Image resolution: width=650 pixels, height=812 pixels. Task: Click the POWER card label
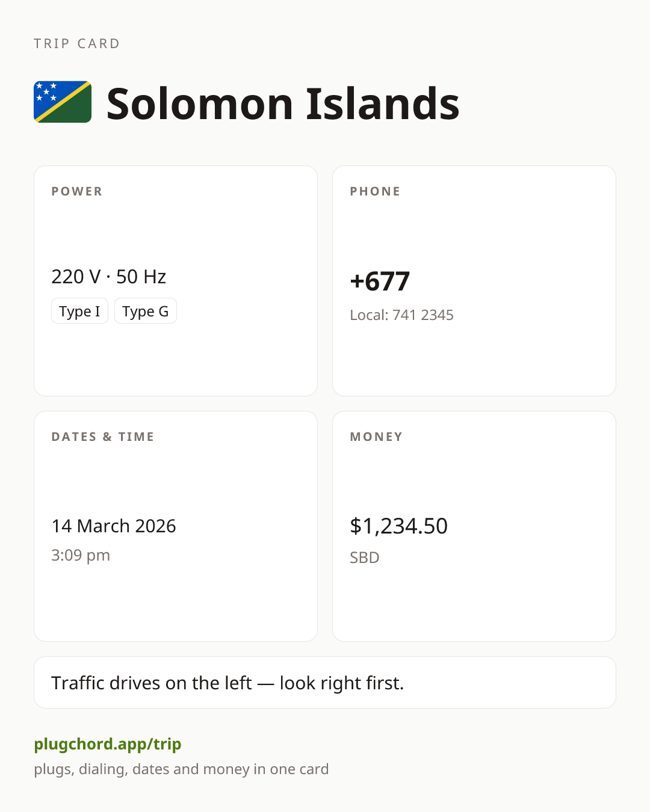coord(77,191)
